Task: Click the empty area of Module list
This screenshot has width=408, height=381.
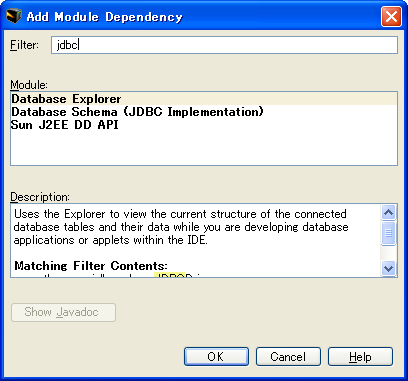Action: point(204,148)
